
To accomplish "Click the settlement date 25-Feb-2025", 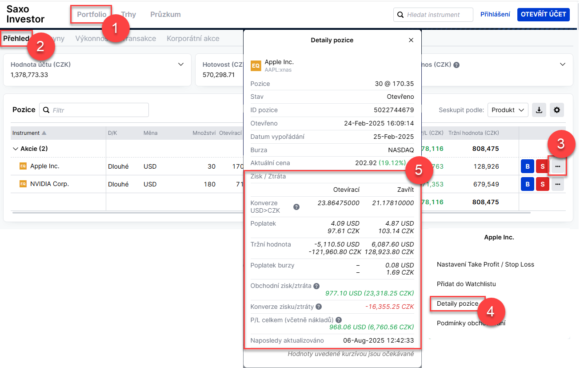I will coord(394,137).
